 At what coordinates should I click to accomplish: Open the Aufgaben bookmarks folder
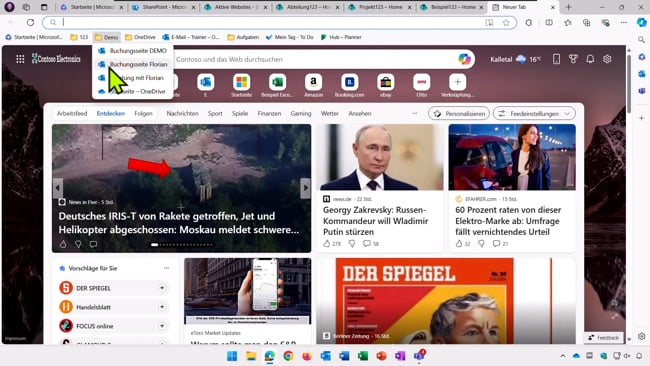[x=243, y=37]
